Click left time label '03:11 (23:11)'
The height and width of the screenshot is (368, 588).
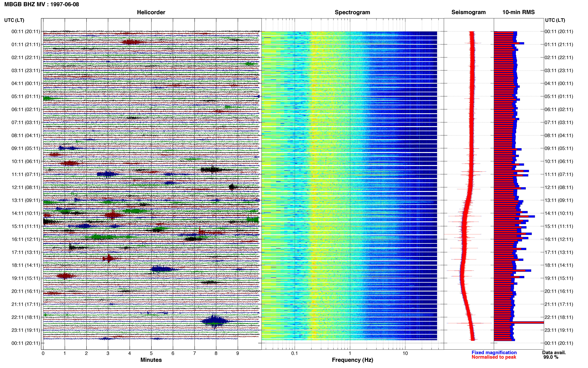(26, 71)
